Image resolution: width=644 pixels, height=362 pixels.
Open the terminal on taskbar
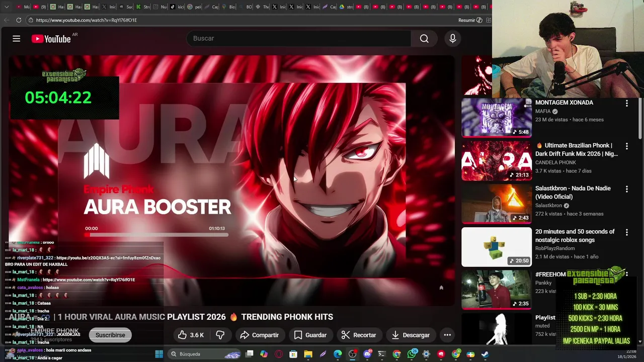click(x=382, y=354)
